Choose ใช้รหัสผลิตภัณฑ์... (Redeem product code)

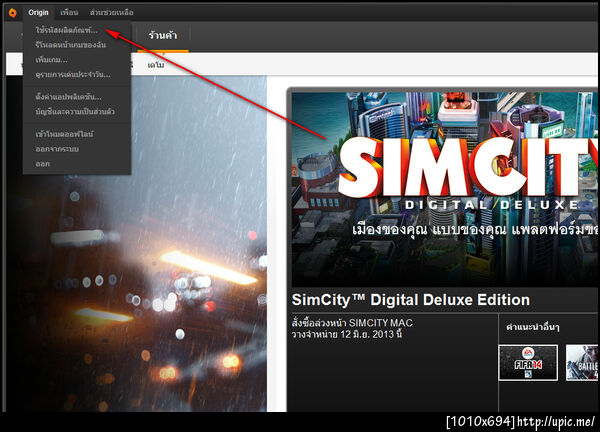coord(67,30)
